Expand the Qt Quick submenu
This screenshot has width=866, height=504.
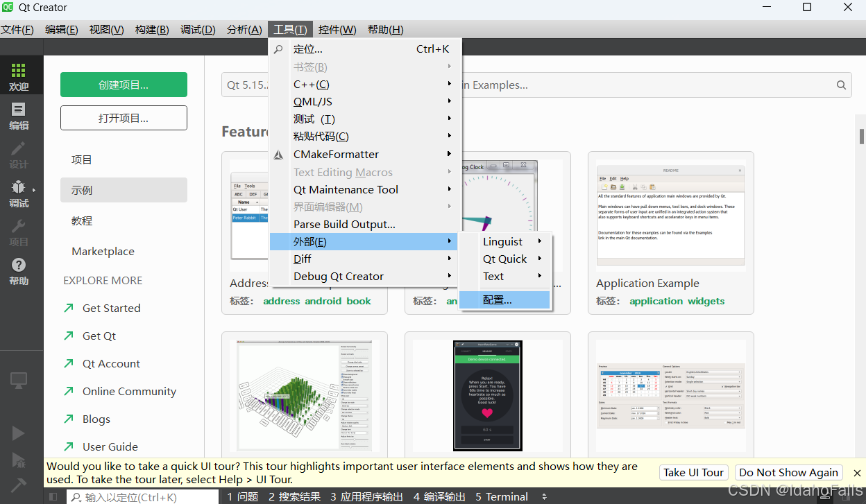[x=505, y=259]
